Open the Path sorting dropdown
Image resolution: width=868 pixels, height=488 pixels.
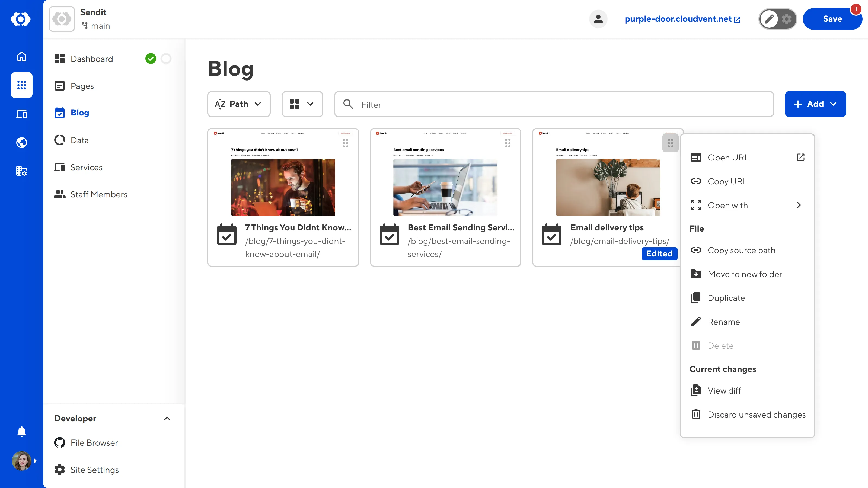[x=239, y=104]
